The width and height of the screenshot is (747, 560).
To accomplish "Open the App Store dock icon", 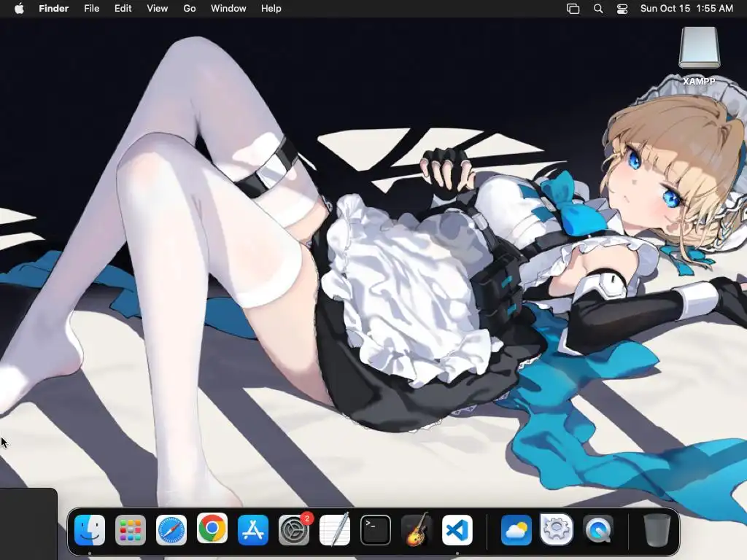I will [x=253, y=529].
